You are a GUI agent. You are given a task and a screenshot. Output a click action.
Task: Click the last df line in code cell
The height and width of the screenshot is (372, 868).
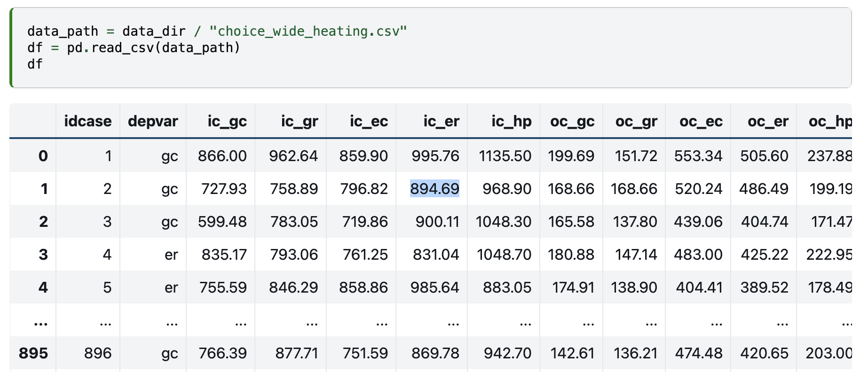pos(35,64)
